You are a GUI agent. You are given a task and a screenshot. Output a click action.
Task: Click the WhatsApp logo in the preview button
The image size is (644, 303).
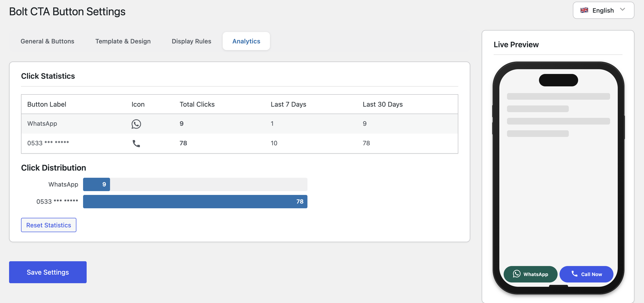[x=517, y=274]
